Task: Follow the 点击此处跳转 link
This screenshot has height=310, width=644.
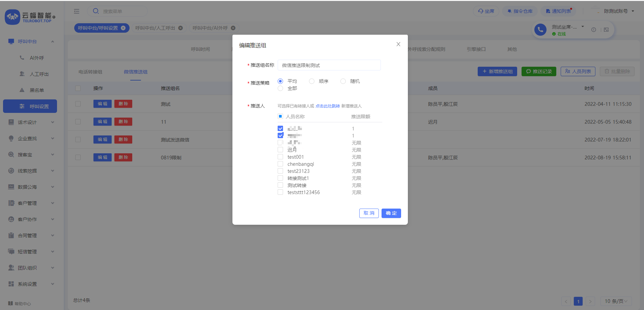Action: (x=328, y=106)
